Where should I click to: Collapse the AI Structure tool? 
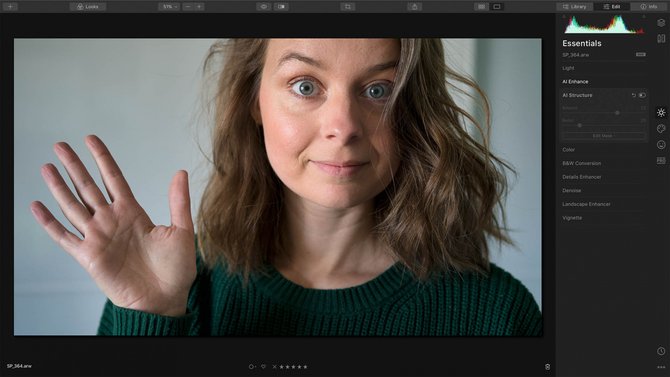pyautogui.click(x=577, y=95)
